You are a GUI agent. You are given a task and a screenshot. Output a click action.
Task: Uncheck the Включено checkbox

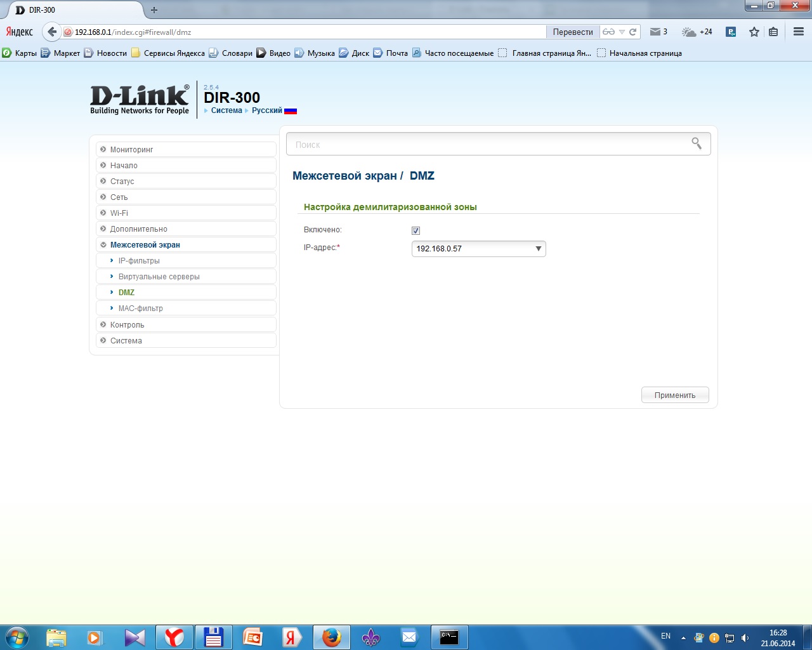(416, 230)
